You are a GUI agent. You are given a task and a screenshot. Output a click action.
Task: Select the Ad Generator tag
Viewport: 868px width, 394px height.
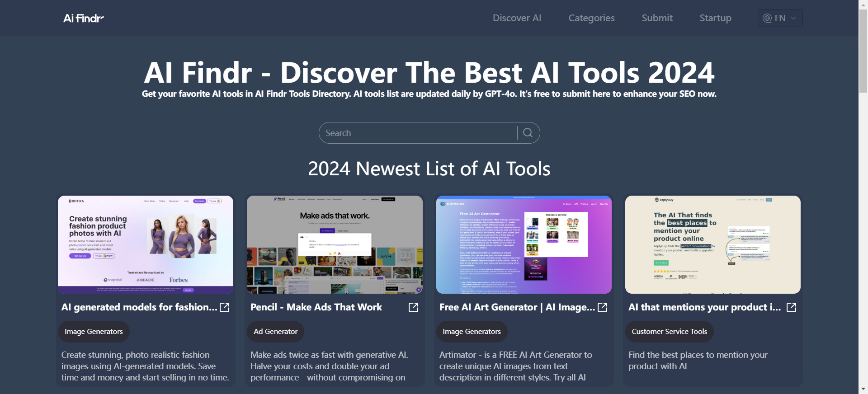[275, 332]
